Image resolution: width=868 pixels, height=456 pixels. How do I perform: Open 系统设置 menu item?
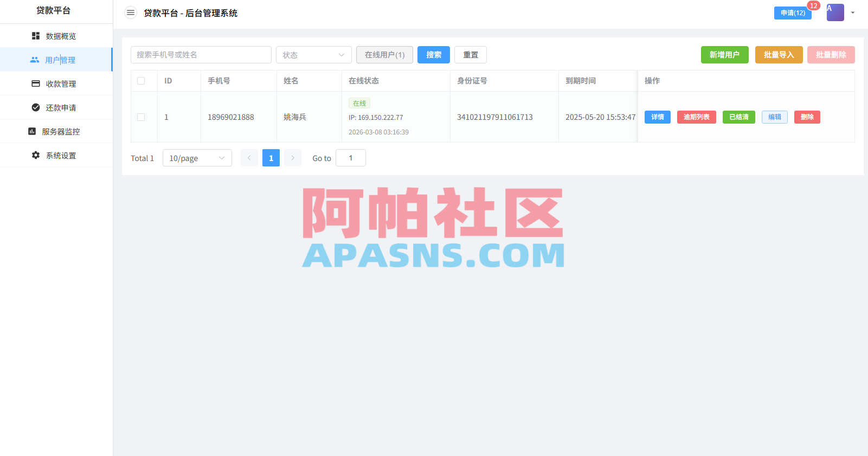coord(56,155)
